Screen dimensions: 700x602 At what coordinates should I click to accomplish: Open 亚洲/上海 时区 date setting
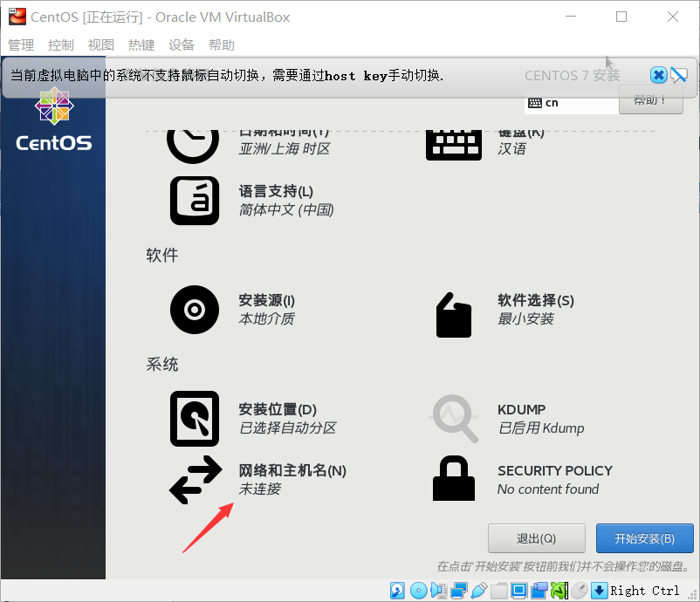coord(285,148)
